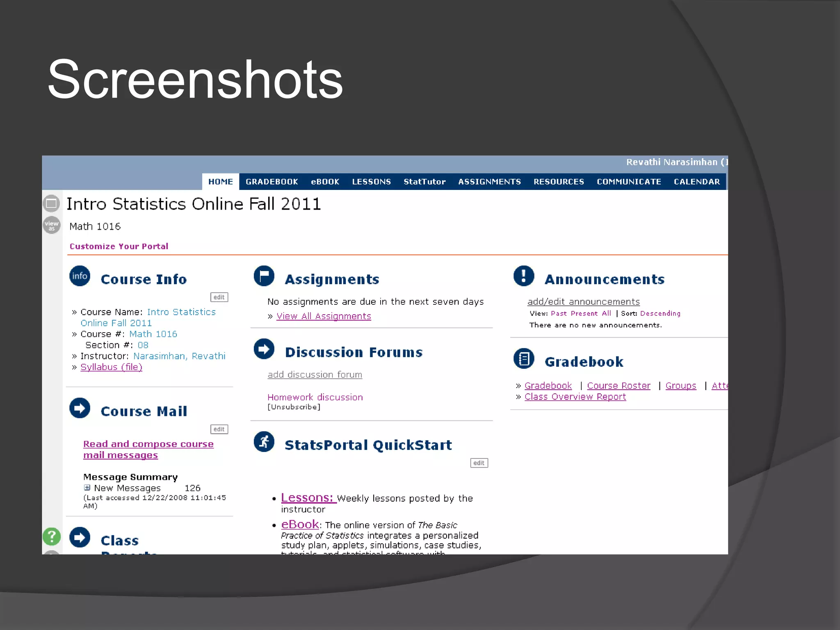Click add discussion forum link
Viewport: 840px width, 630px height.
click(x=315, y=374)
